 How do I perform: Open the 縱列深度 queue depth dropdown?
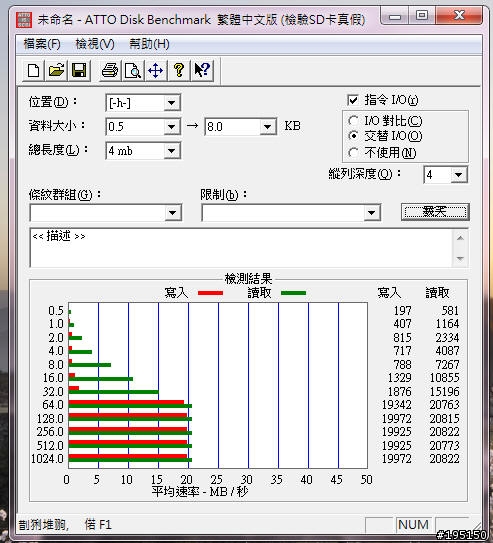point(458,175)
